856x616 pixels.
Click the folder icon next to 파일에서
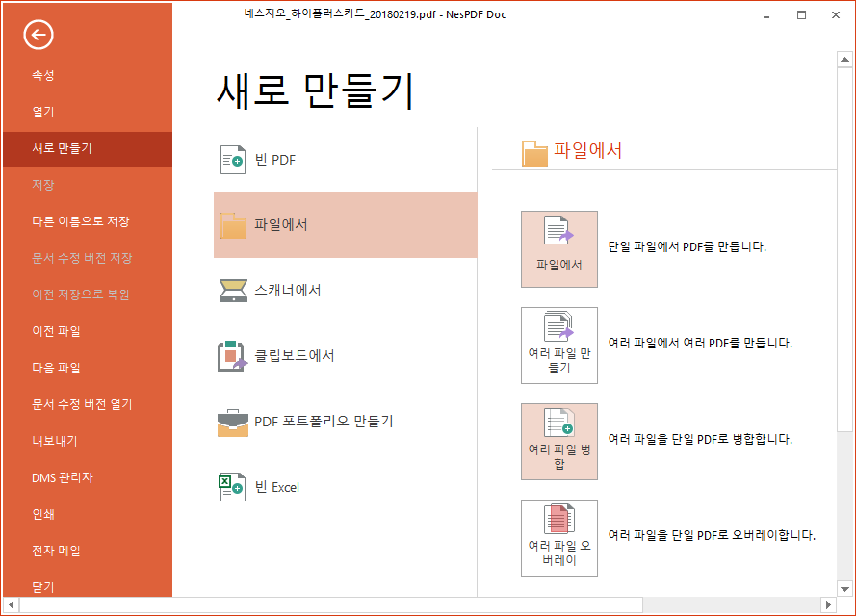[234, 225]
